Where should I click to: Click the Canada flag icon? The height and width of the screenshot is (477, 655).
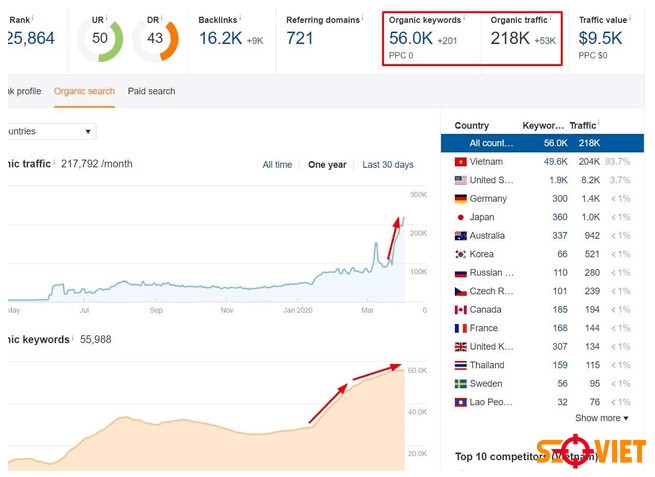460,310
